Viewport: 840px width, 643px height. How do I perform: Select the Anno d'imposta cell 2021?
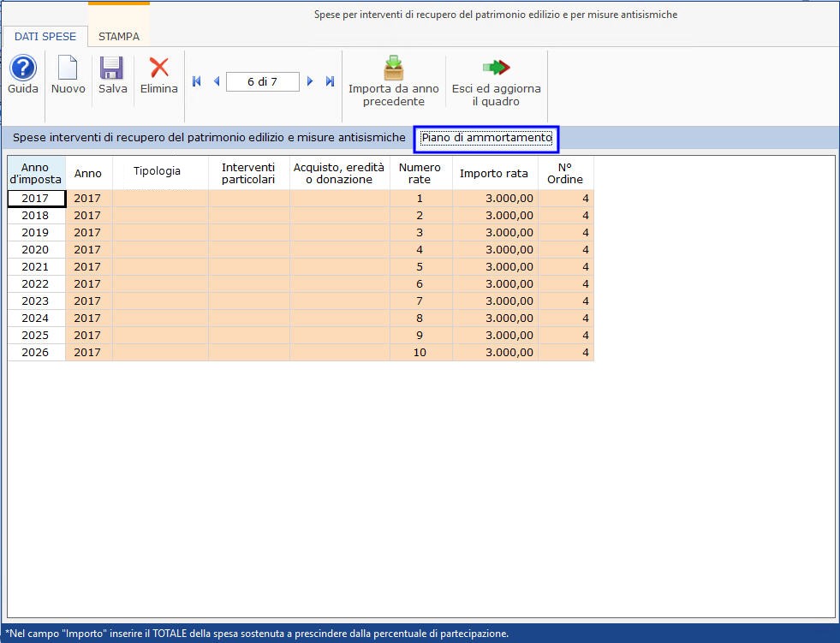point(37,267)
